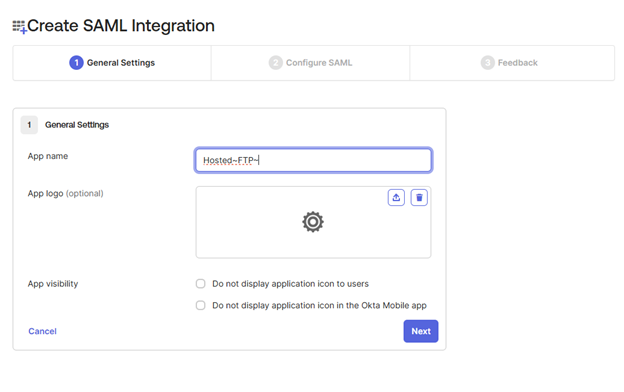
Task: Click the trash icon to delete logo
Action: [x=419, y=197]
